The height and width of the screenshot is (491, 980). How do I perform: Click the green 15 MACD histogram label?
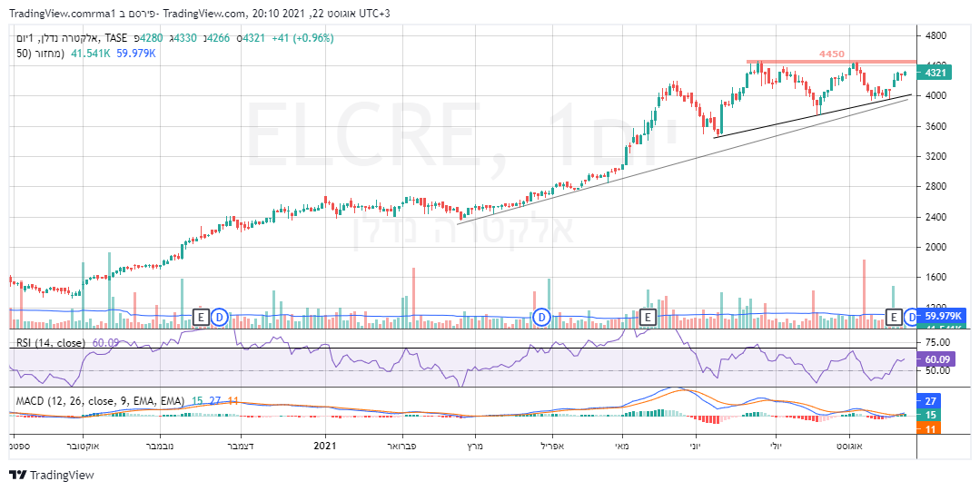click(927, 415)
